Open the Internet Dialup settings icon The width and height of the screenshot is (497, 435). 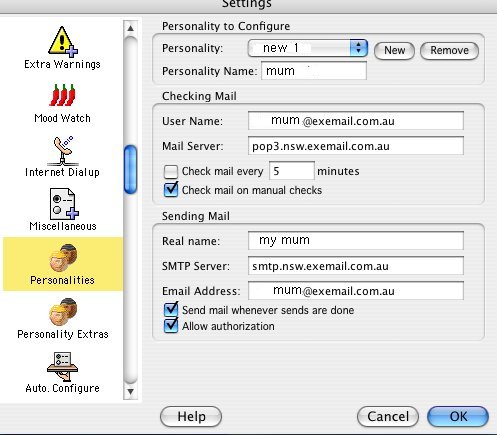point(62,151)
